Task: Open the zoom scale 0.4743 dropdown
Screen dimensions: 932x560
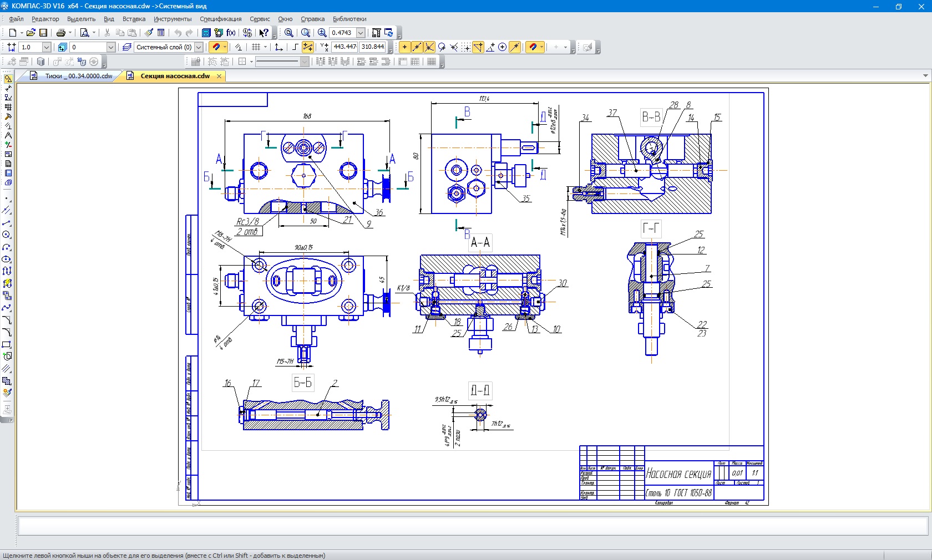Action: click(361, 33)
